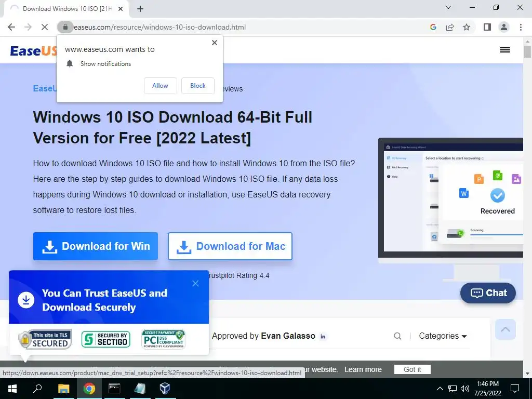Open File Explorer from taskbar
The height and width of the screenshot is (399, 532).
point(63,389)
